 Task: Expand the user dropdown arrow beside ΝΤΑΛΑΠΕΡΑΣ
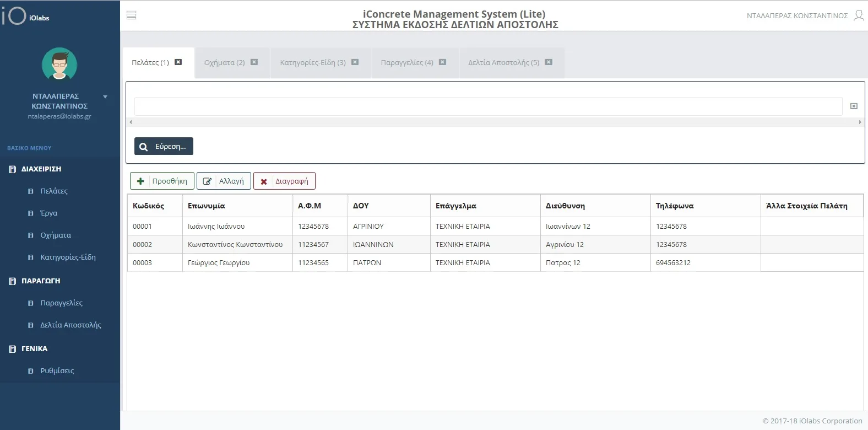(105, 97)
